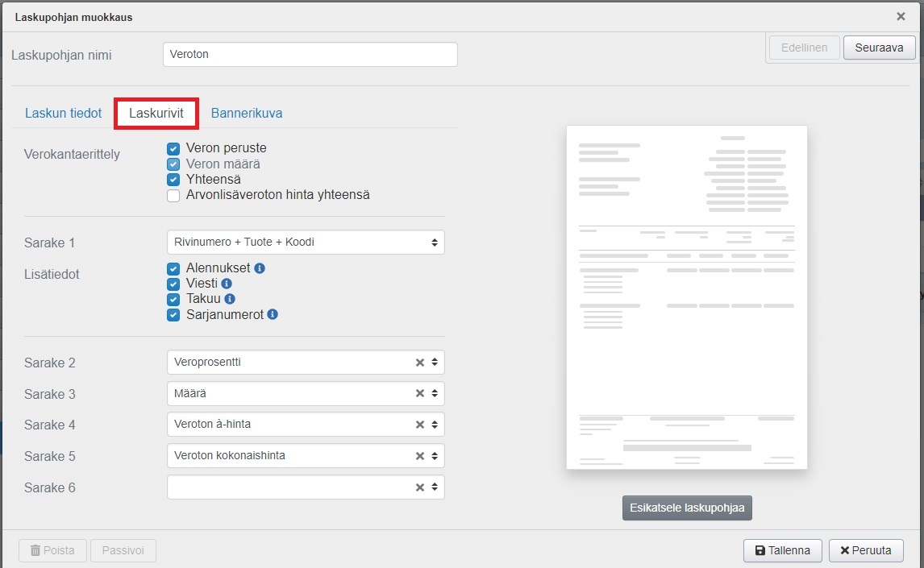Click the invoice template preview thumbnail
924x568 pixels.
(x=687, y=297)
